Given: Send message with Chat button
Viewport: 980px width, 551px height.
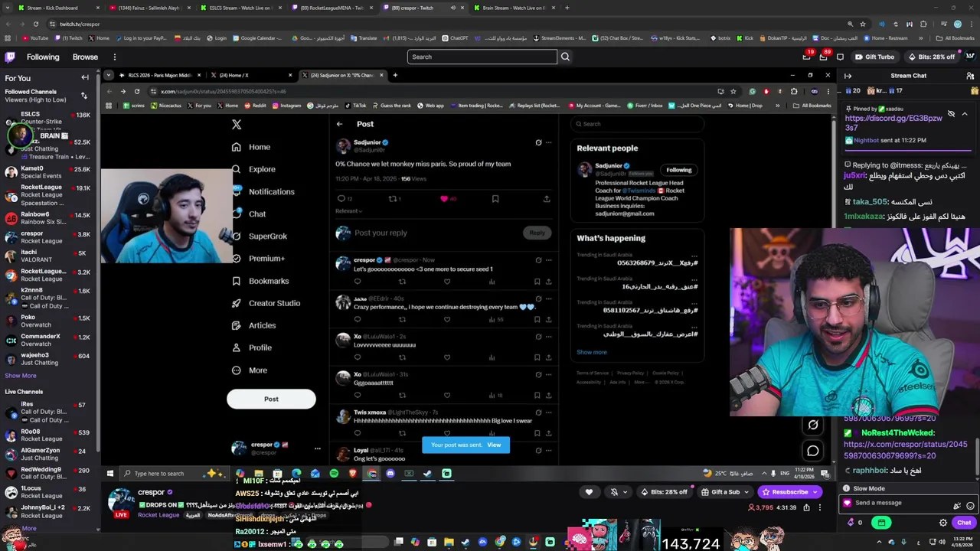Looking at the screenshot, I should point(964,523).
